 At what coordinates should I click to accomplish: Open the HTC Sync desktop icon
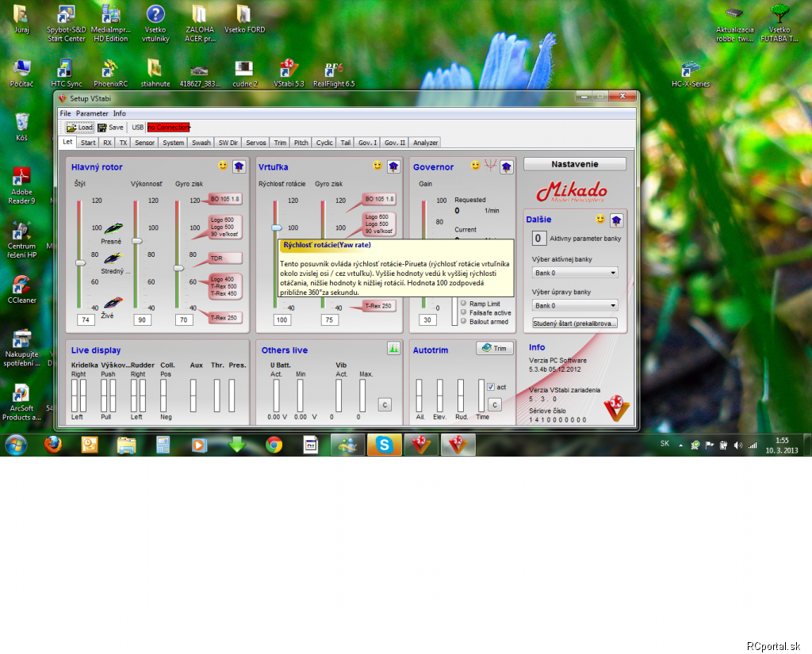[67, 73]
